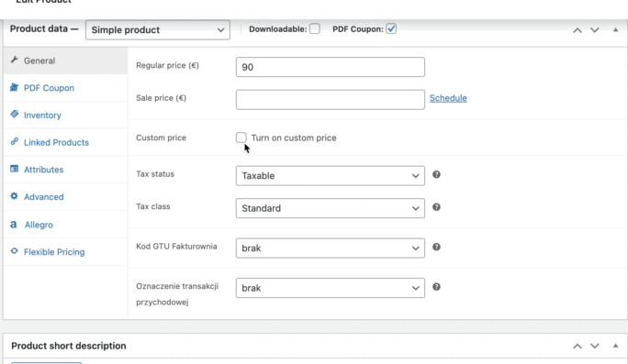Move Product data panel down
The width and height of the screenshot is (628, 364).
[595, 30]
